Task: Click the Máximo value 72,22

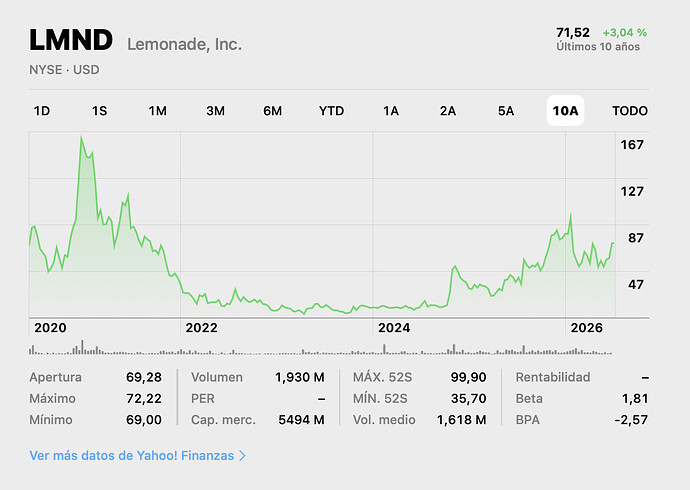Action: [144, 399]
